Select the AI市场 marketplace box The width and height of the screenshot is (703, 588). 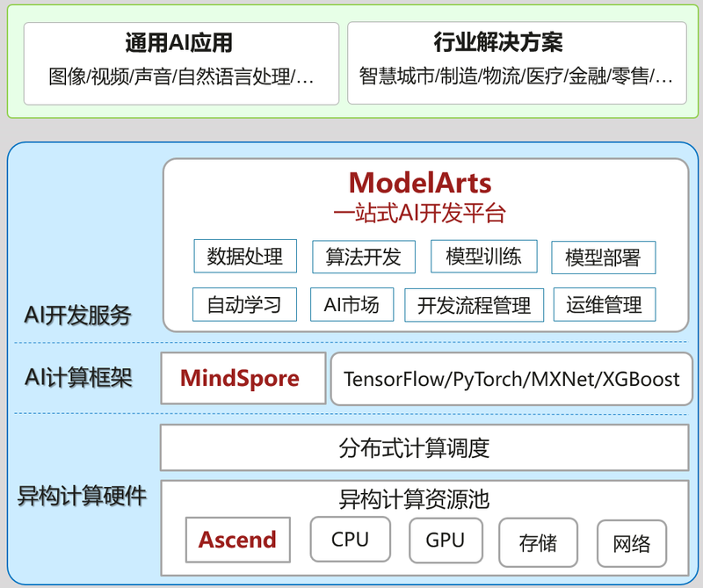click(351, 304)
